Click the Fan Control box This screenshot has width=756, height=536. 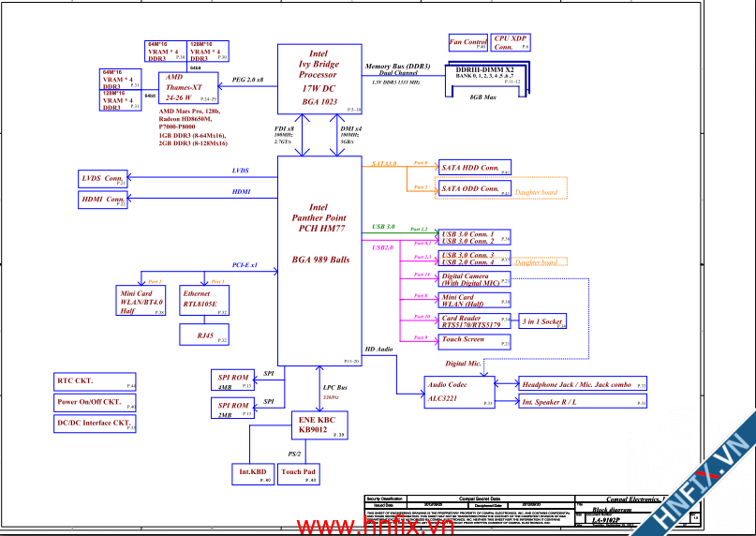(467, 43)
